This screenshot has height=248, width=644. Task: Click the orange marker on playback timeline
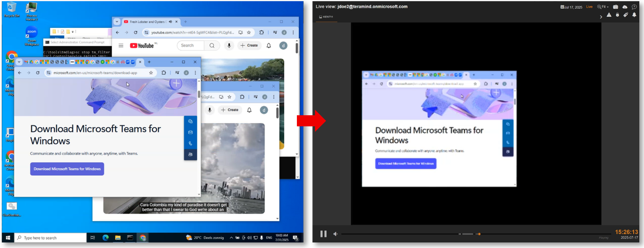[x=479, y=234]
